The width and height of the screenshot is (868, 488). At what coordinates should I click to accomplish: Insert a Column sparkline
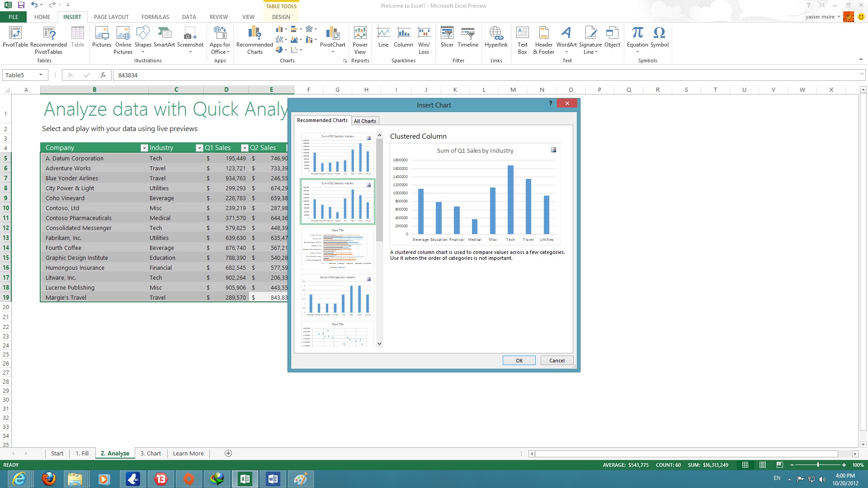(x=403, y=37)
